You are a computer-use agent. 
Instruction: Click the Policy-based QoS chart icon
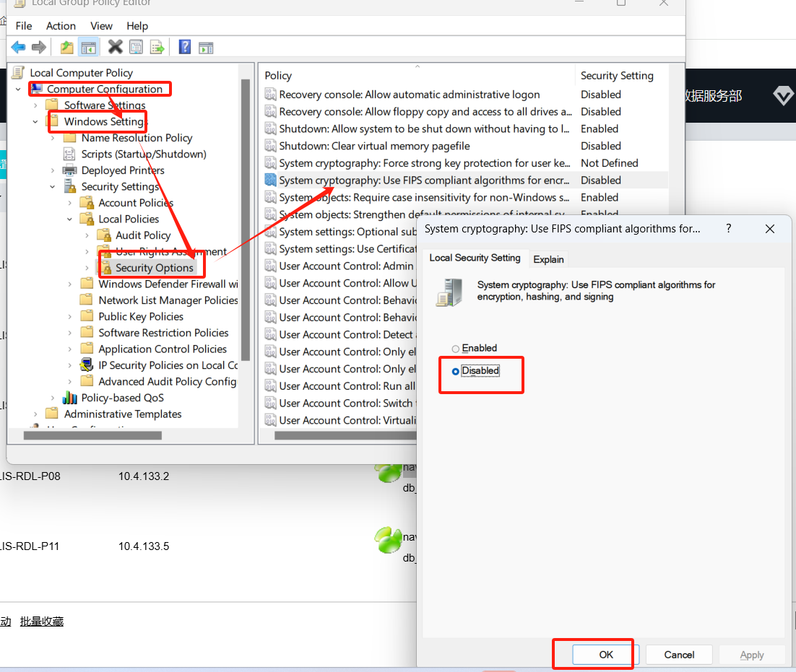pos(69,398)
